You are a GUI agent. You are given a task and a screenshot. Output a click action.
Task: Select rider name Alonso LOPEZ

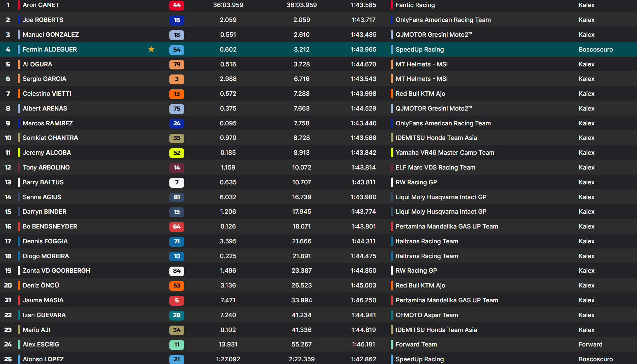tap(43, 359)
